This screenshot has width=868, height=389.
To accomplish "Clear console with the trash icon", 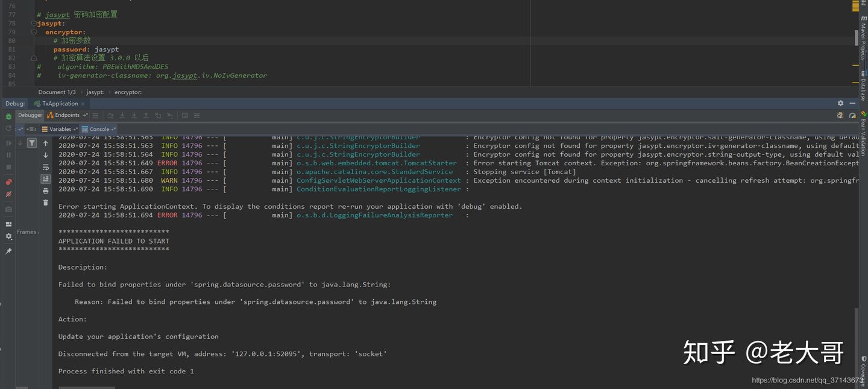I will point(45,203).
